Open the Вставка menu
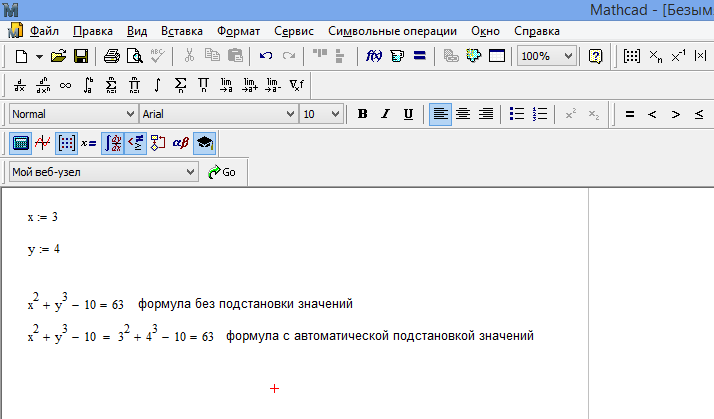 point(181,31)
